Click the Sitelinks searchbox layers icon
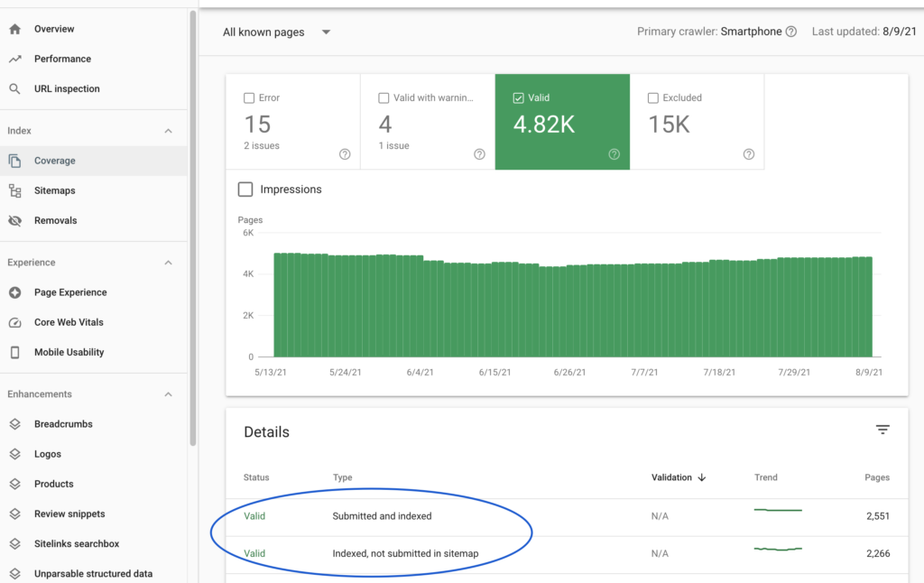This screenshot has width=924, height=583. click(14, 544)
